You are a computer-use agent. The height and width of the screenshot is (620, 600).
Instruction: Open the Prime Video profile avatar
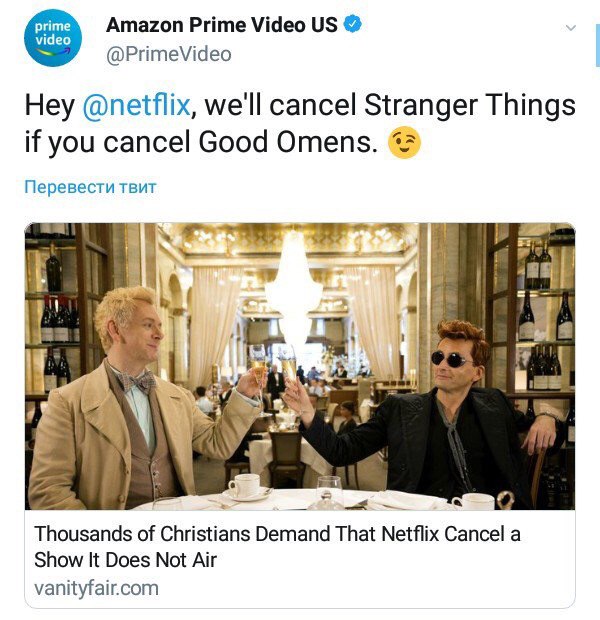[53, 38]
